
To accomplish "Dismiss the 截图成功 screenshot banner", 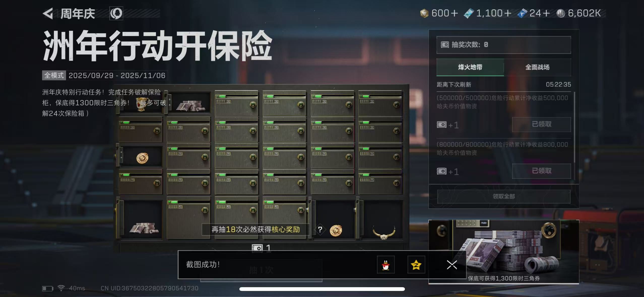I will (452, 265).
